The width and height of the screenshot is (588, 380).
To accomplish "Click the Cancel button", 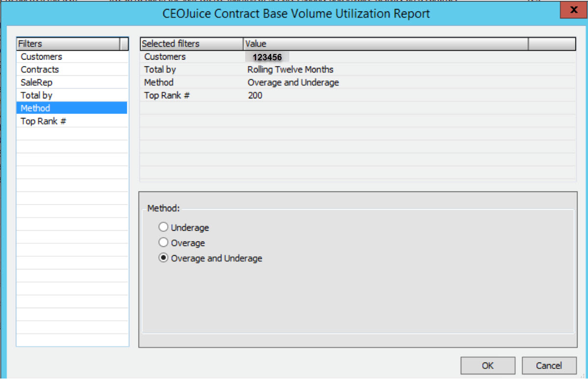I will click(x=549, y=365).
